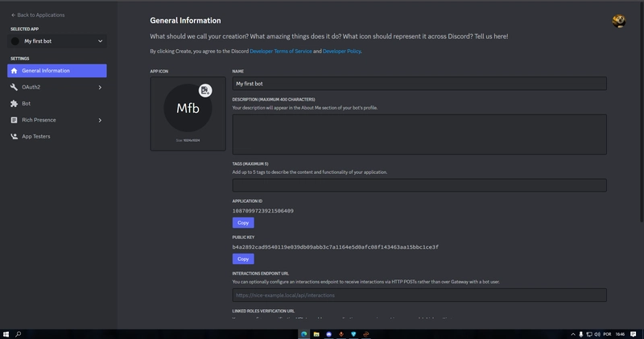This screenshot has width=644, height=339.
Task: Copy the Application ID
Action: pos(243,223)
